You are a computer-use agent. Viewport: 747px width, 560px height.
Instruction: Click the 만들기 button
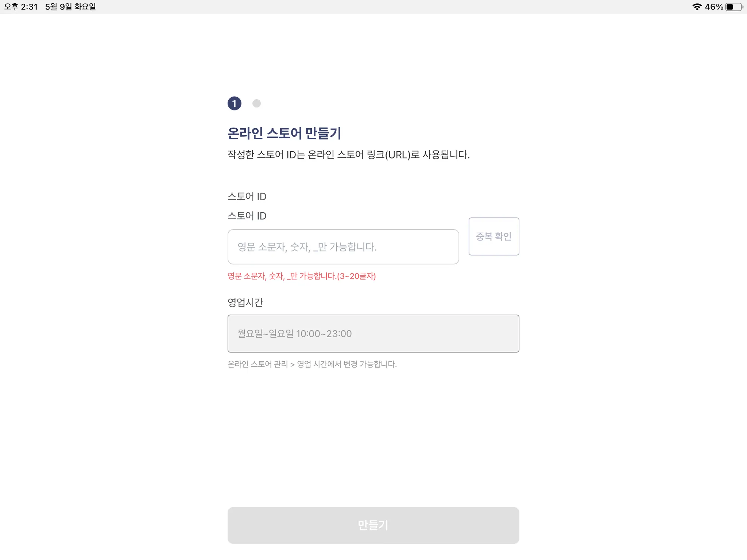pos(373,525)
